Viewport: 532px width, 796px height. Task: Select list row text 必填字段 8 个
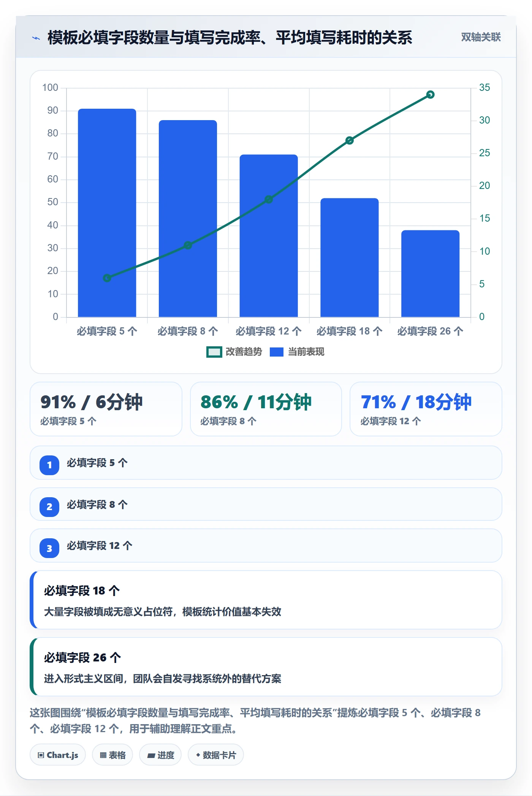(97, 505)
